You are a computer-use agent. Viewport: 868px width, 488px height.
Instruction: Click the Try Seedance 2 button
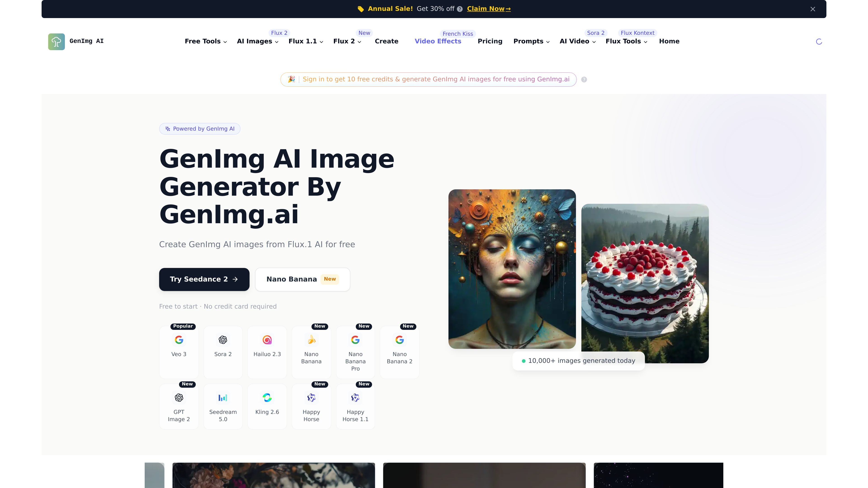coord(204,279)
